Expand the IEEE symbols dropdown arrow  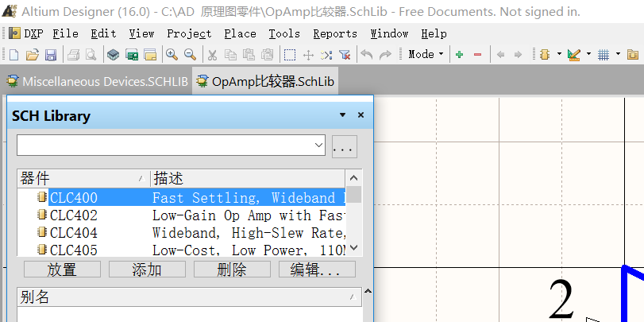point(559,54)
